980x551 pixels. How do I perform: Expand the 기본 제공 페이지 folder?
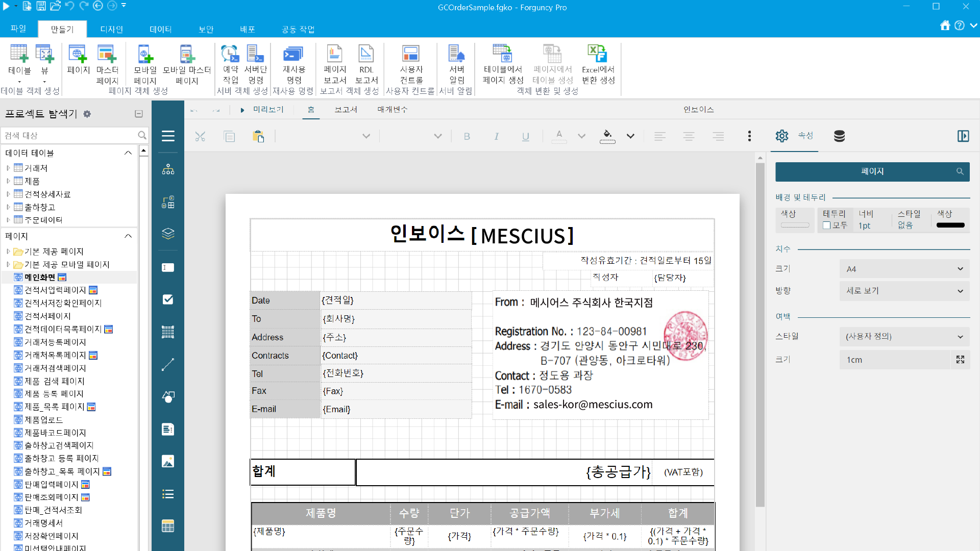tap(8, 252)
